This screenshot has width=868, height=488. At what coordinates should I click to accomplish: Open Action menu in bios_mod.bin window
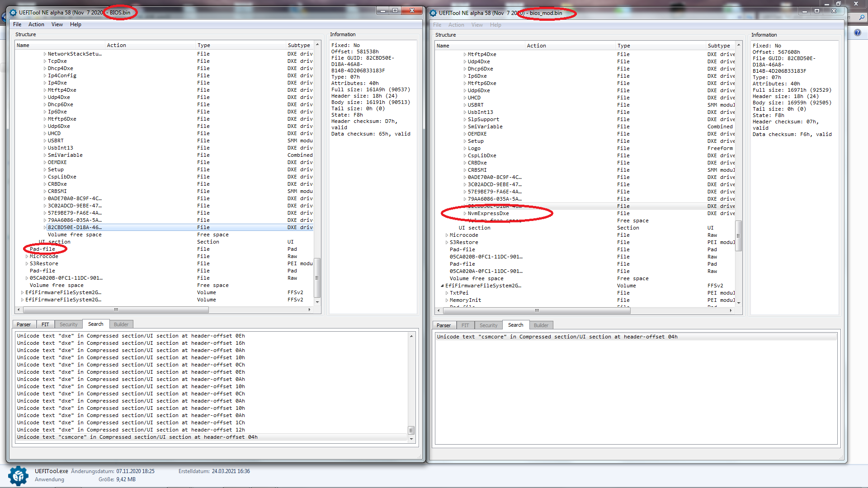click(x=456, y=25)
